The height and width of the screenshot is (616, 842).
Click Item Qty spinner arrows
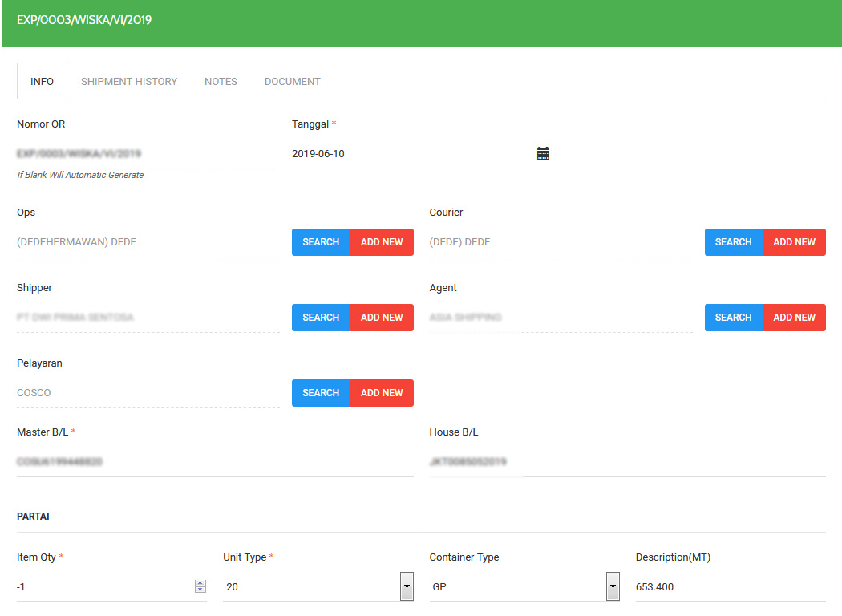[200, 587]
